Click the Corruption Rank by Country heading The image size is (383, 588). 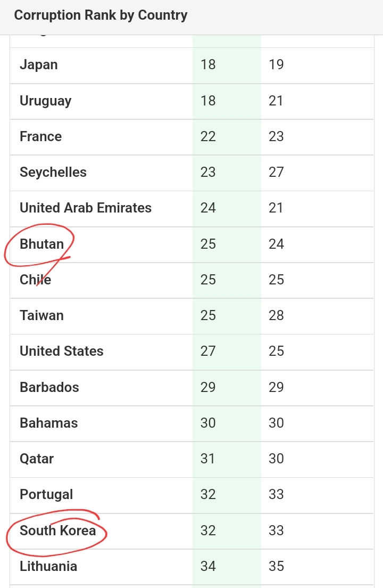[101, 15]
